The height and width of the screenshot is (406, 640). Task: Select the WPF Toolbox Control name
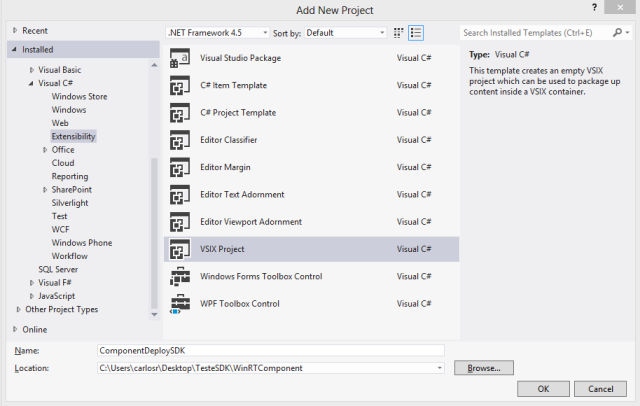click(240, 304)
